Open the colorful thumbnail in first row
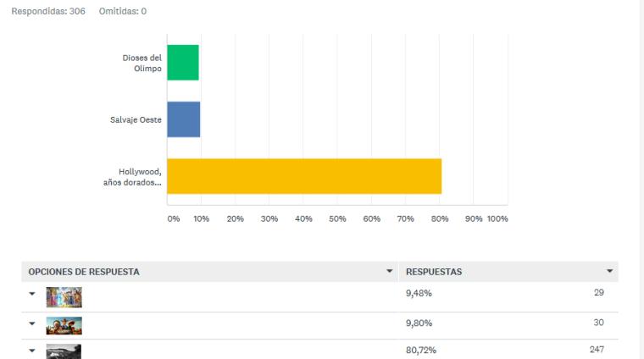The width and height of the screenshot is (644, 359). (x=64, y=297)
